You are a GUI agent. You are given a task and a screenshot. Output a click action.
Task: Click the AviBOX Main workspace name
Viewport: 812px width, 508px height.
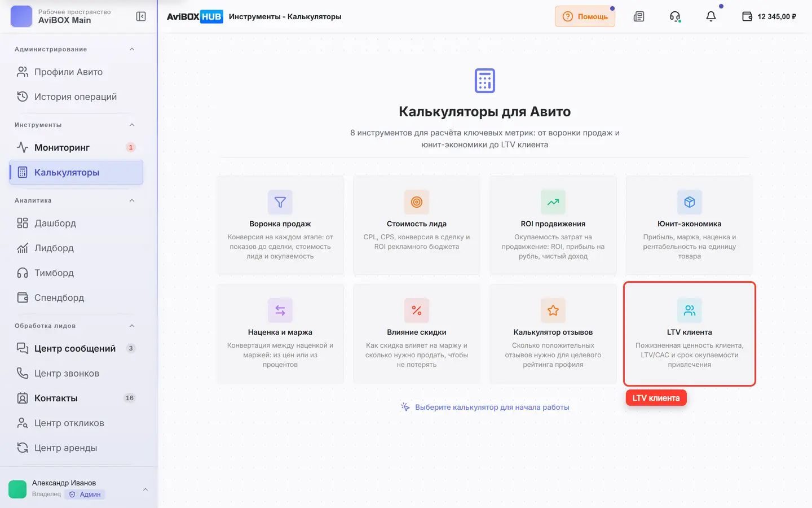[x=64, y=20]
